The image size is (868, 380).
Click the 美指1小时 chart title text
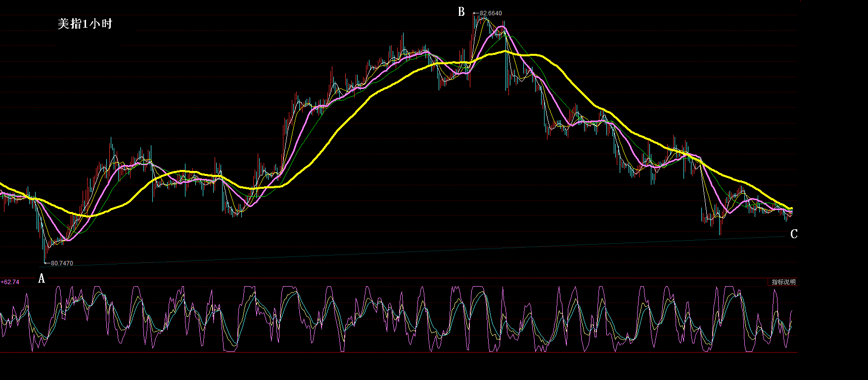[x=85, y=24]
